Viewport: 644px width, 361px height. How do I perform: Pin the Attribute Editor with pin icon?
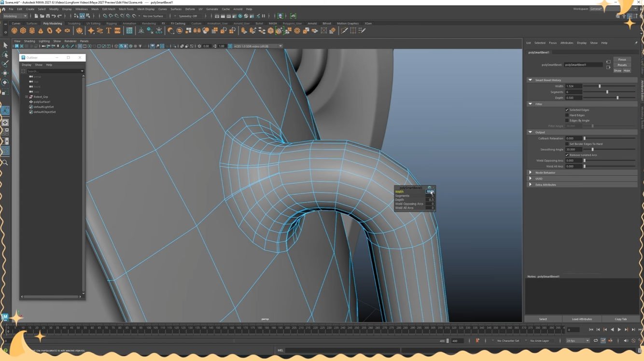coord(636,42)
